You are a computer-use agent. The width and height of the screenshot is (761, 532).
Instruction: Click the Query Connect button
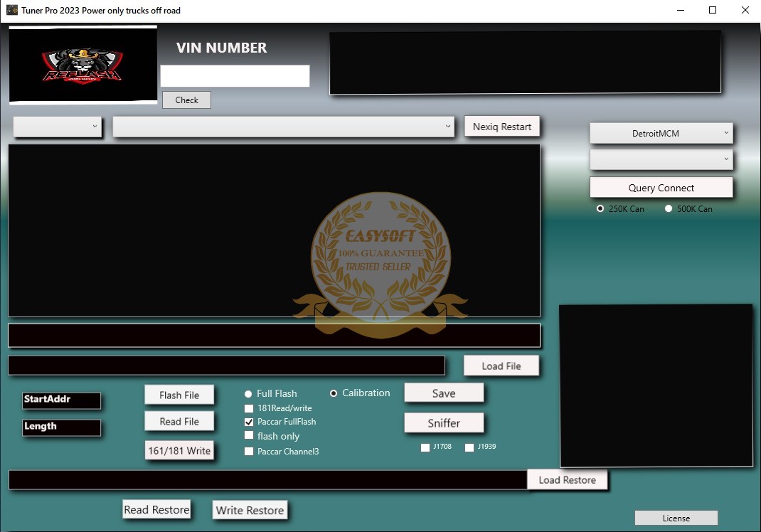661,187
